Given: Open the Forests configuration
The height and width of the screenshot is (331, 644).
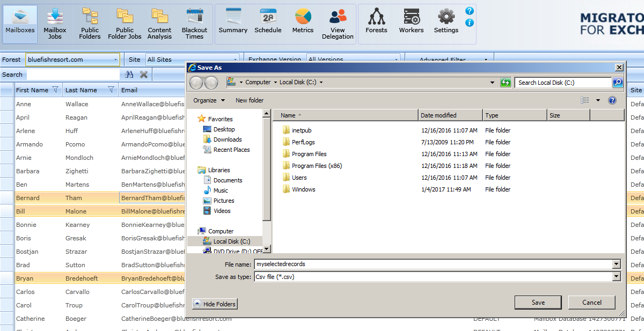Looking at the screenshot, I should [376, 21].
